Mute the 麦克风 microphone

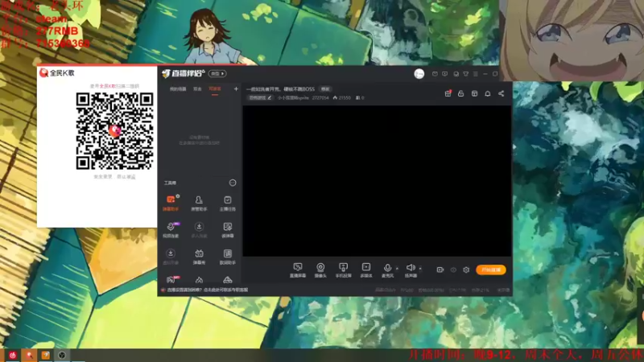point(387,270)
